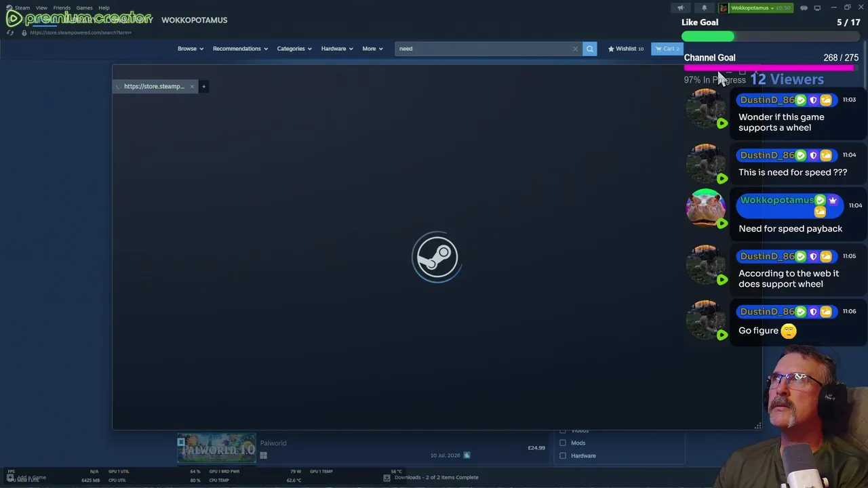
Task: Tick the Hardware filter checkbox
Action: 563,455
